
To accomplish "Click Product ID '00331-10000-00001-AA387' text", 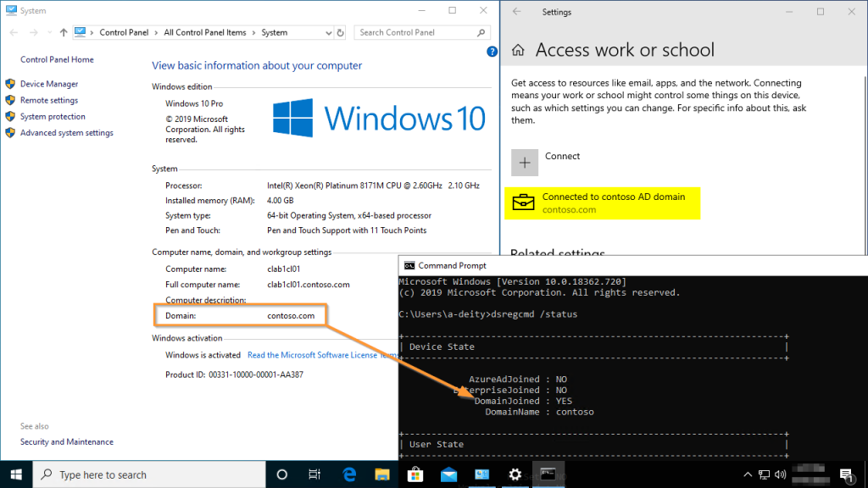I will click(256, 374).
